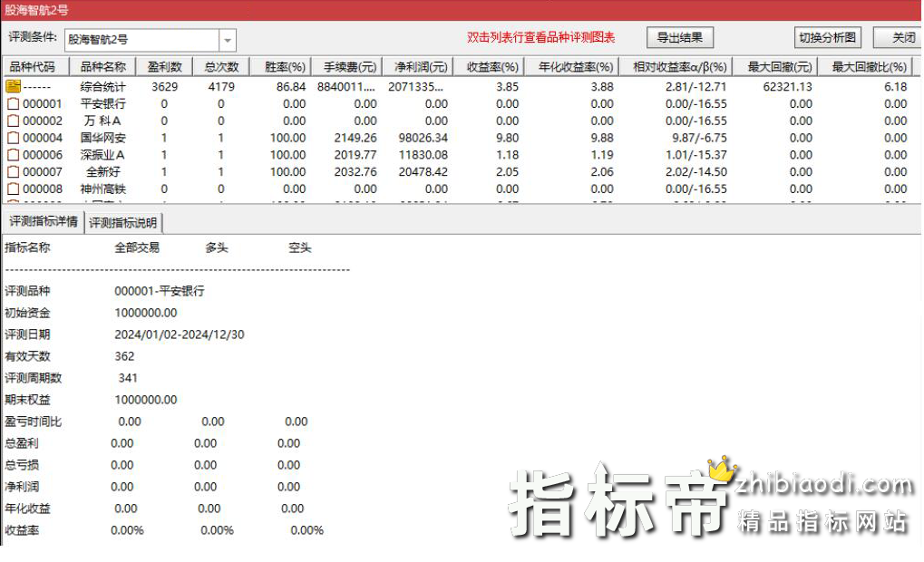Image resolution: width=924 pixels, height=562 pixels.
Task: Sort by 盈利数 column header
Action: tap(164, 66)
